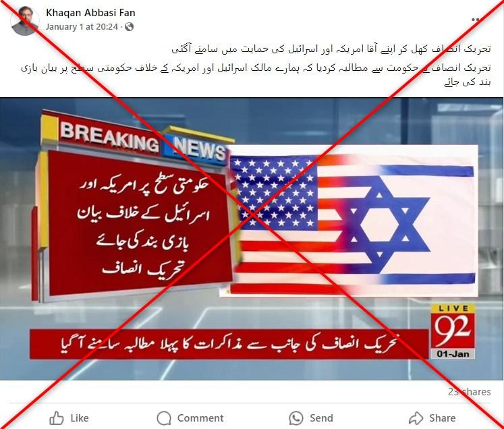Click the first line of Urdu caption
Viewport: 504px width, 429px height.
click(x=331, y=49)
